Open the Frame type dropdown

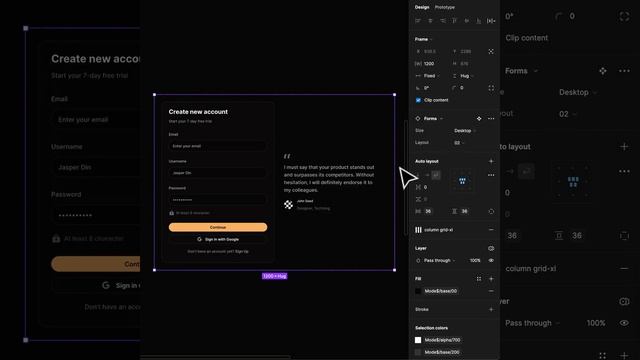424,39
